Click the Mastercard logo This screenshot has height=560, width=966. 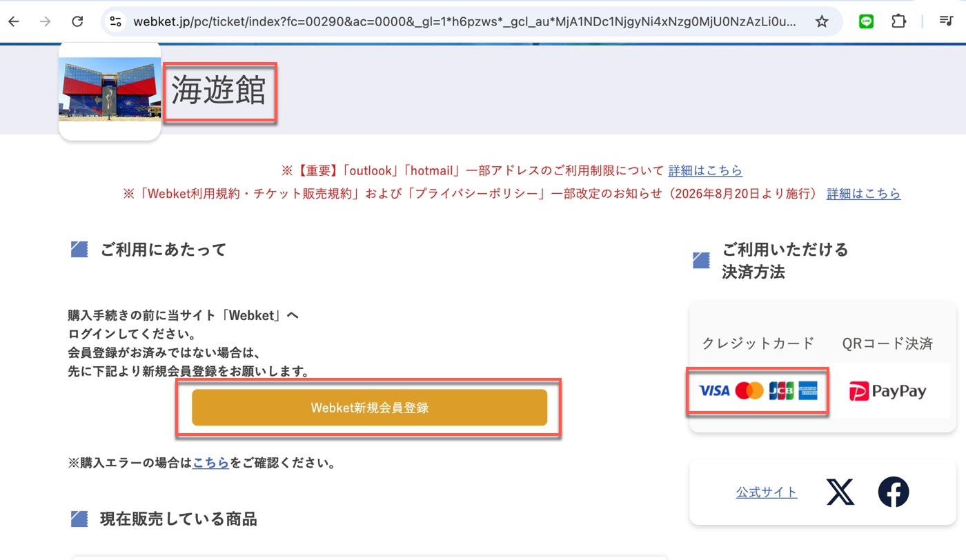[x=749, y=391]
